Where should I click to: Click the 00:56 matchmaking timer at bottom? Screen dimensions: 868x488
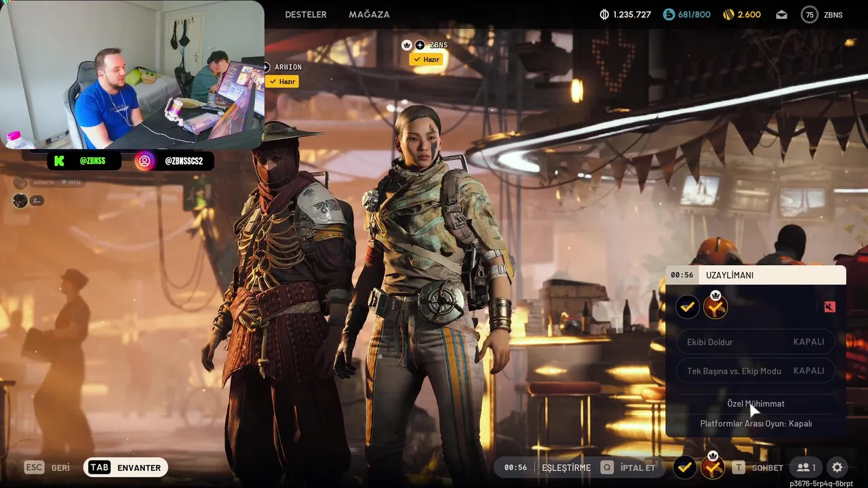tap(515, 467)
